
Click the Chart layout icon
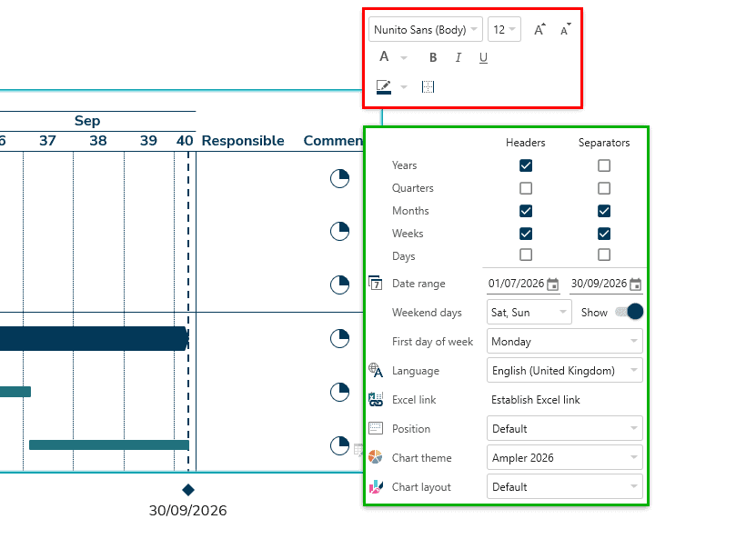[x=376, y=486]
